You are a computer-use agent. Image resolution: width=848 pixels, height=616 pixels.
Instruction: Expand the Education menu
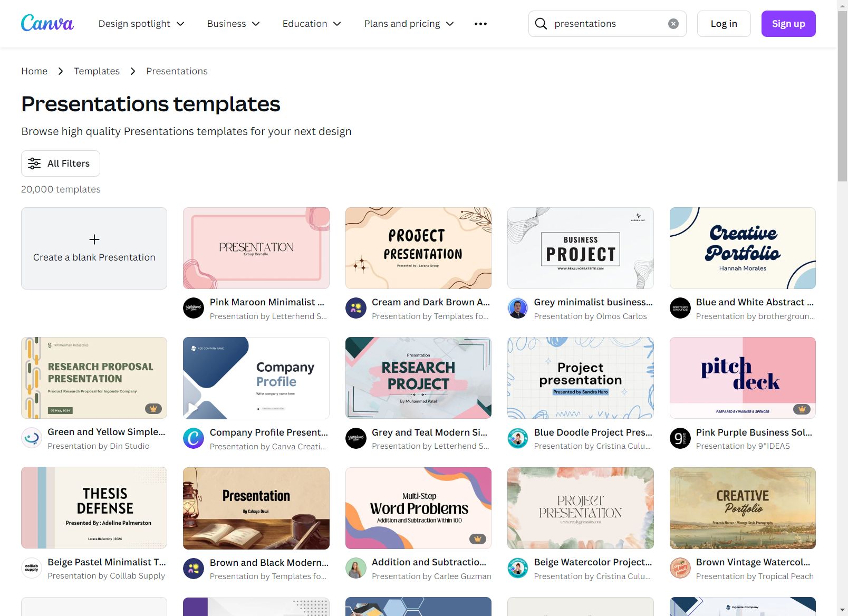(312, 24)
